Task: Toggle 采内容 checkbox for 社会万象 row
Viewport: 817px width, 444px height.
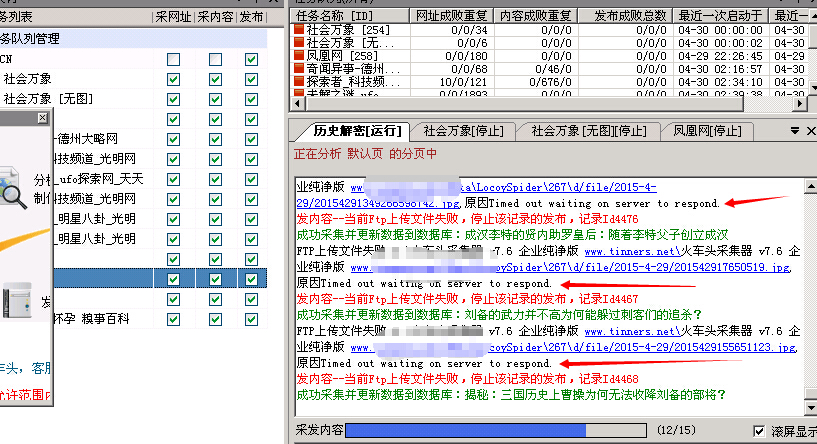Action: tap(215, 79)
